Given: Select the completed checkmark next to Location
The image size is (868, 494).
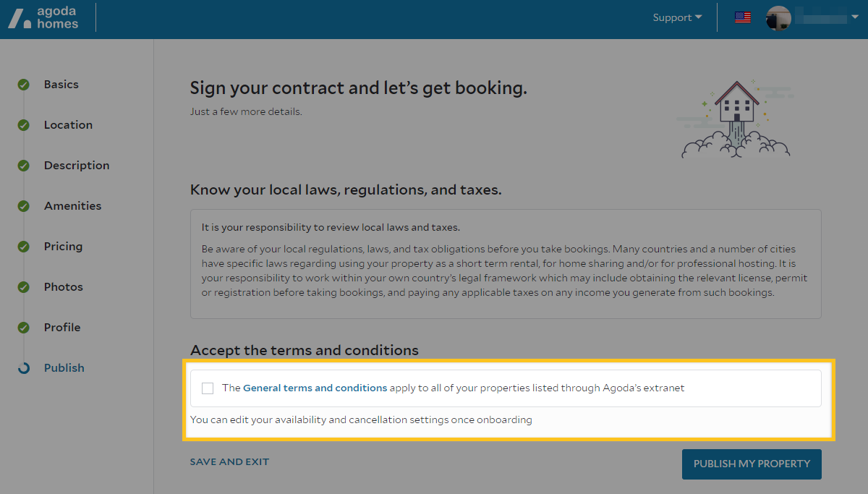Looking at the screenshot, I should pos(24,124).
